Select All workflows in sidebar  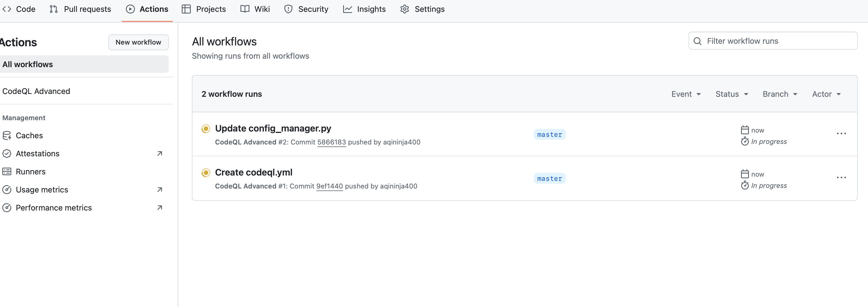(x=84, y=64)
